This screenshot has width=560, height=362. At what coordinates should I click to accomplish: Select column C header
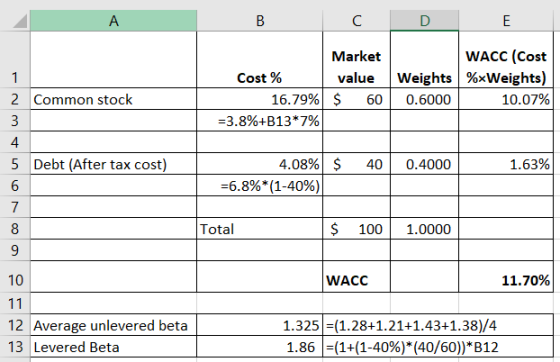356,21
